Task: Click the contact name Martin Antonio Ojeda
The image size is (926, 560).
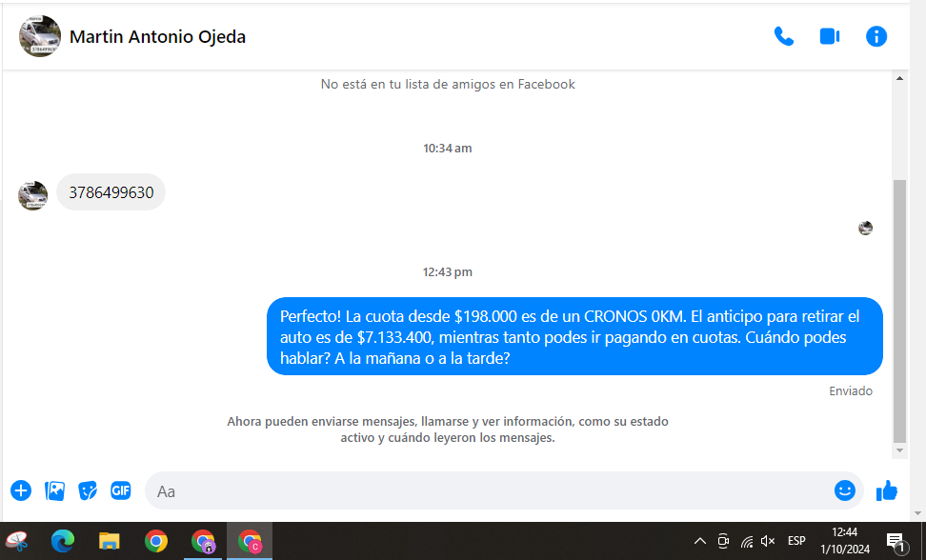Action: click(x=158, y=36)
